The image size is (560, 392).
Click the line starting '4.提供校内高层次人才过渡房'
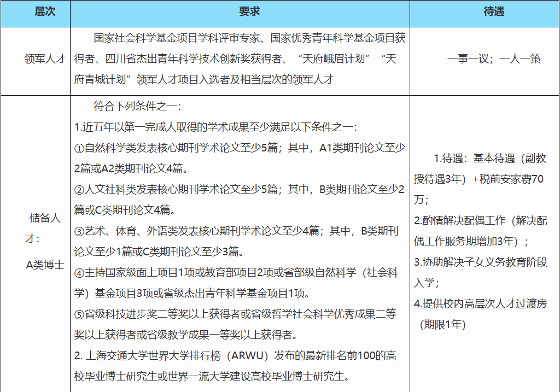481,303
